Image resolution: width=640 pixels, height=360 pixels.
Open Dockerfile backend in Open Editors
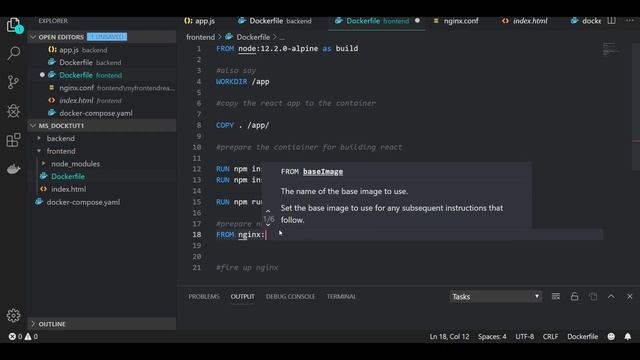tap(102, 62)
